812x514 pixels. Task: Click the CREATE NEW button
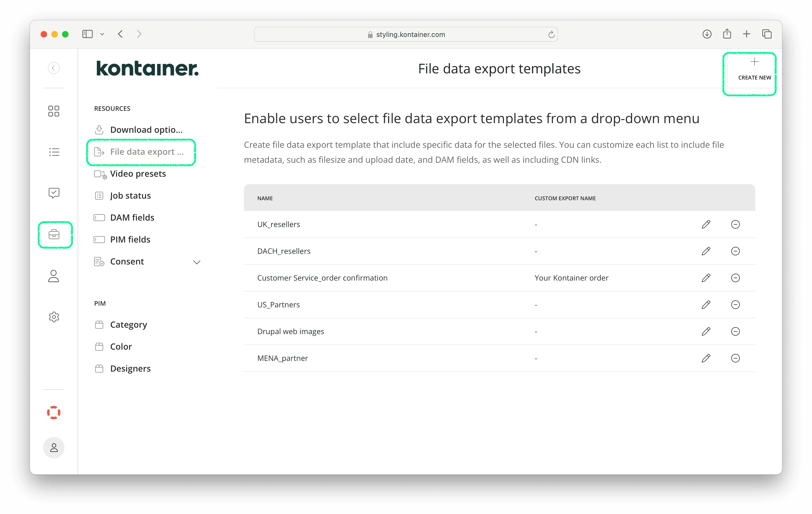point(754,69)
